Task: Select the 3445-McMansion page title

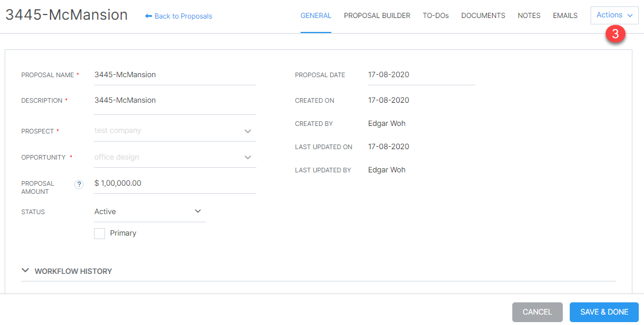Action: pyautogui.click(x=67, y=15)
